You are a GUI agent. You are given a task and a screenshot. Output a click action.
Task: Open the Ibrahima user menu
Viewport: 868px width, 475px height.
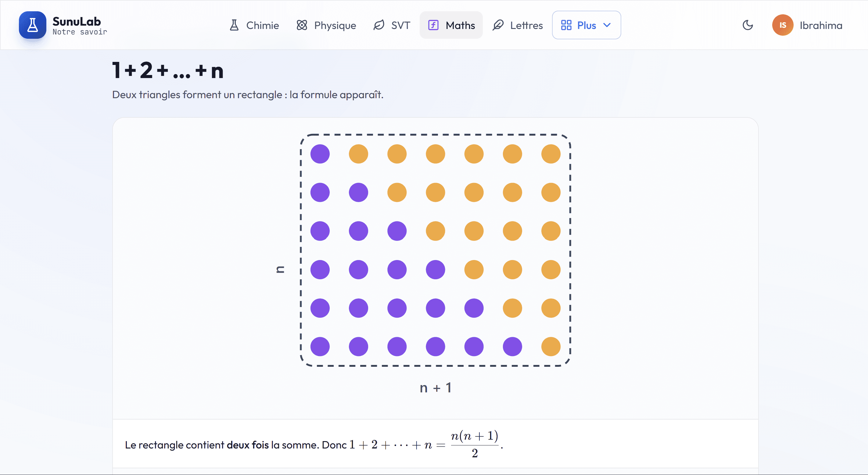click(x=807, y=25)
